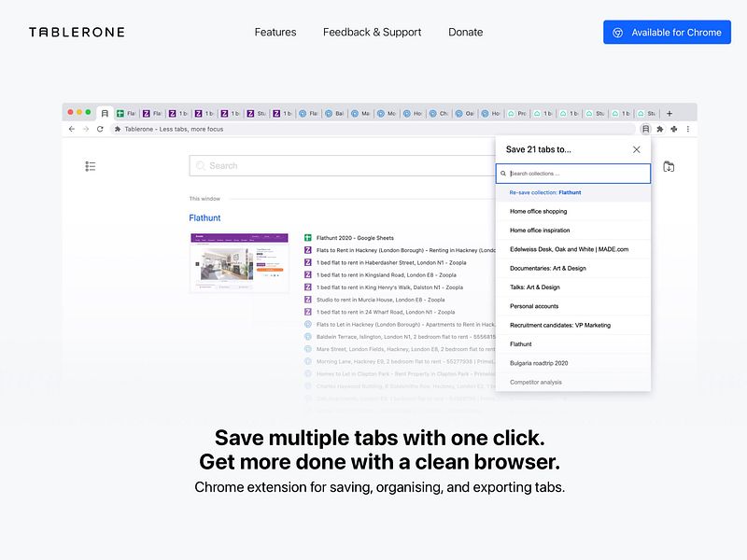Switch to the active Tablerone browser tab
The height and width of the screenshot is (560, 747).
105,113
